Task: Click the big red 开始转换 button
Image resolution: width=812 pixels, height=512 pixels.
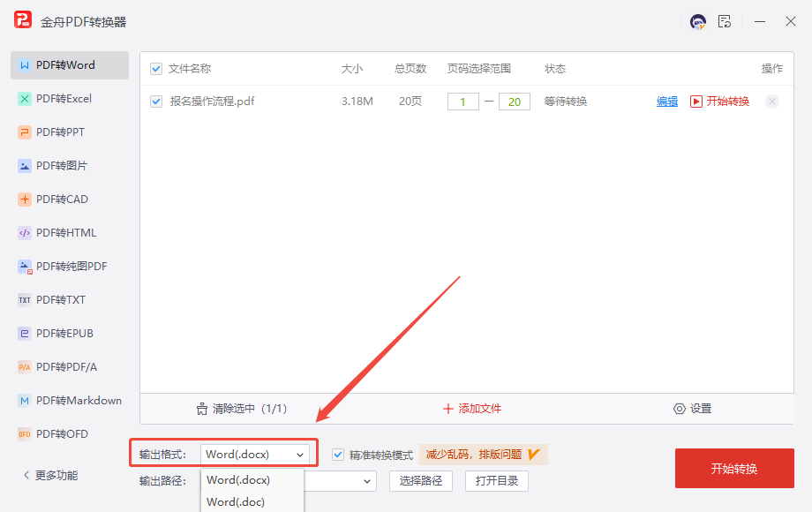Action: 734,469
